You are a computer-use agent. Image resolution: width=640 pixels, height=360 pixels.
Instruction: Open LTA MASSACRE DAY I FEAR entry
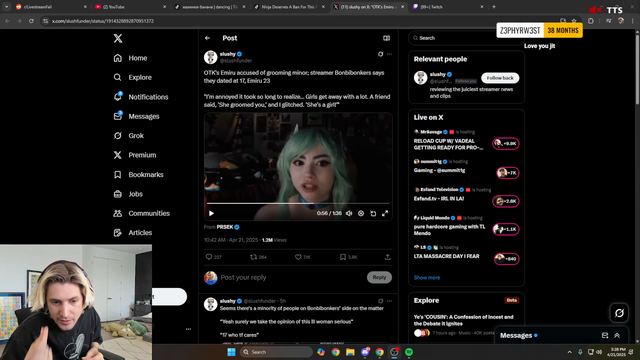pyautogui.click(x=466, y=254)
